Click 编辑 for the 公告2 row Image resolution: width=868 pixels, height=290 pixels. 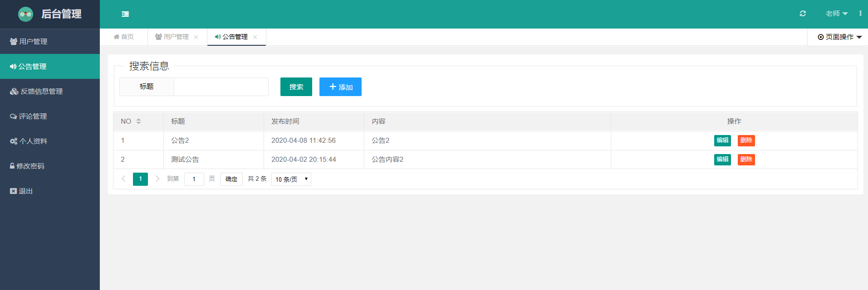pyautogui.click(x=722, y=140)
